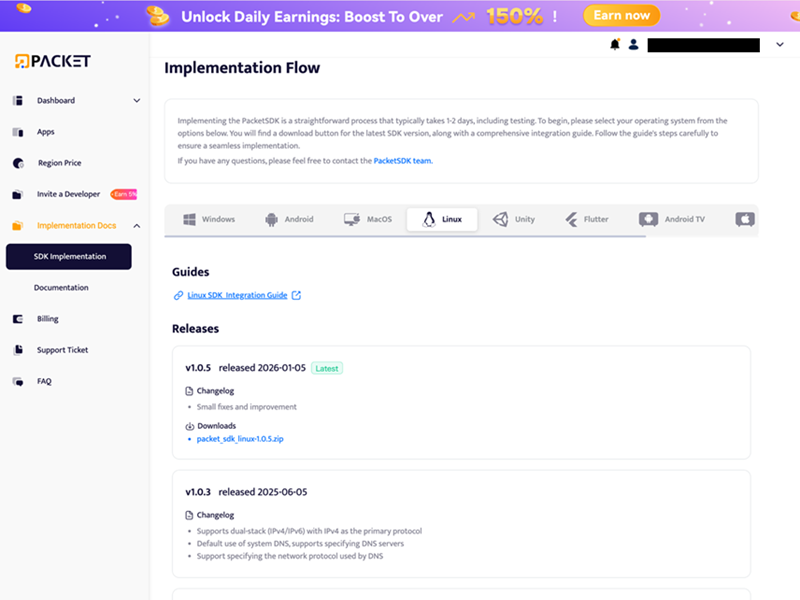The width and height of the screenshot is (800, 600).
Task: Click the "released 2025-06-05" date
Action: point(263,492)
